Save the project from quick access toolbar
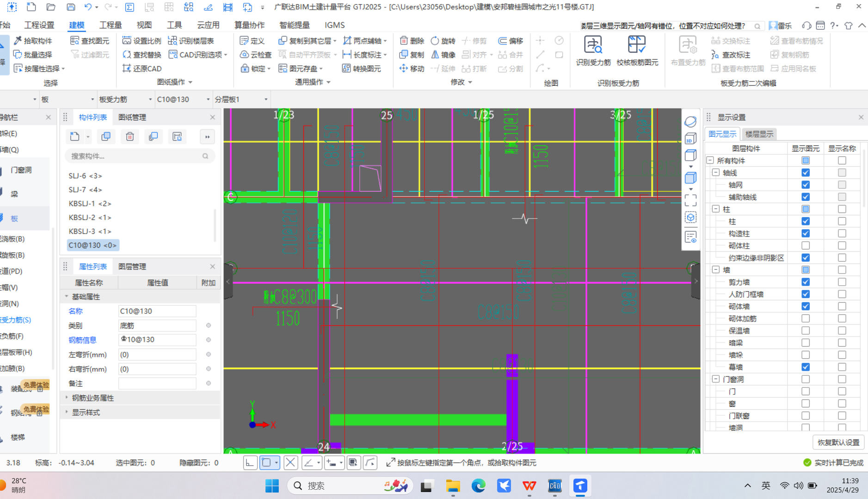Viewport: 868px width, 499px height. (x=71, y=7)
